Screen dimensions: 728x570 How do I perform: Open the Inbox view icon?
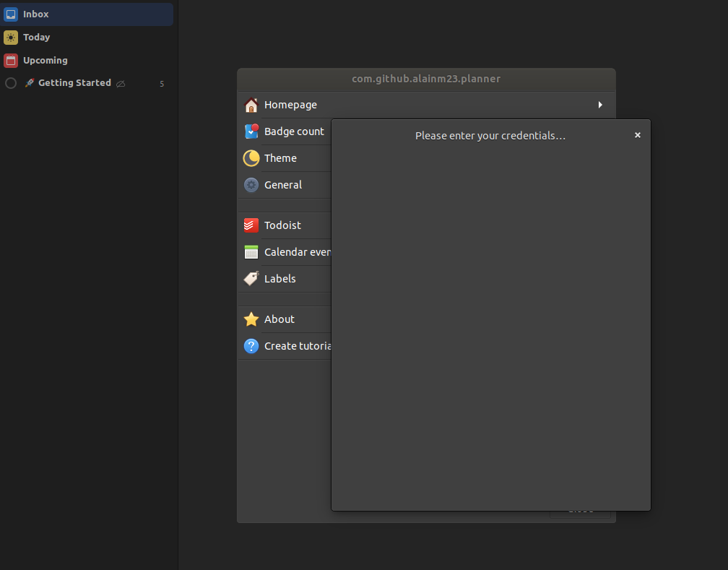tap(11, 14)
